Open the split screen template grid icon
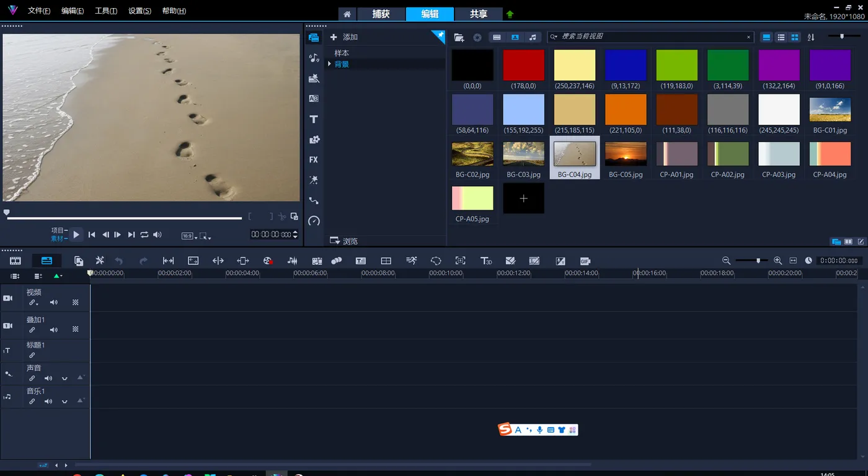Screen dimensions: 868x476 386,261
